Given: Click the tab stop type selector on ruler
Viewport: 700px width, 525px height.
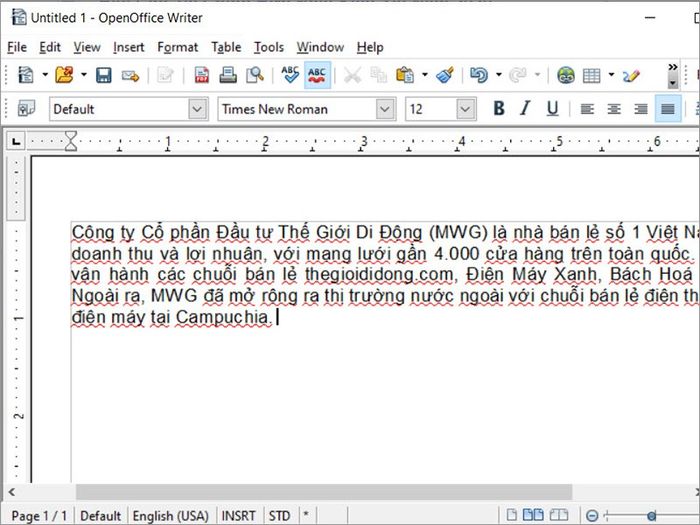Looking at the screenshot, I should click(16, 142).
